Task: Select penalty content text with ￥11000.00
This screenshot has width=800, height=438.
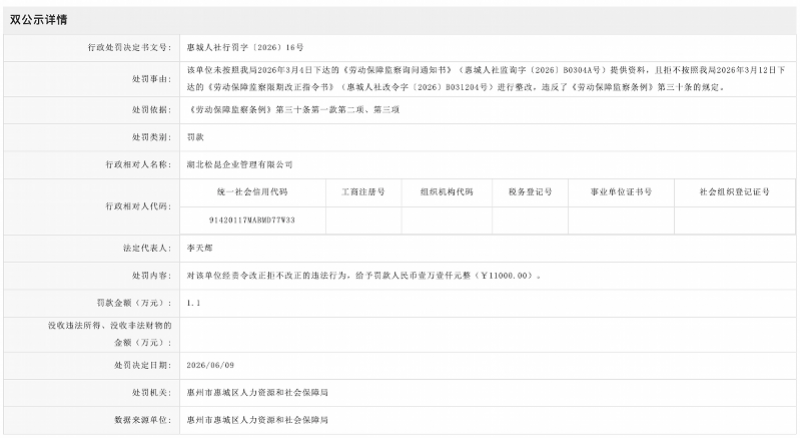Action: tap(364, 276)
